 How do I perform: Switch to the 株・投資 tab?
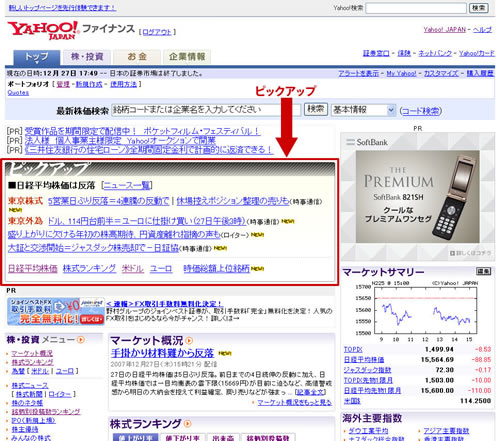point(87,57)
